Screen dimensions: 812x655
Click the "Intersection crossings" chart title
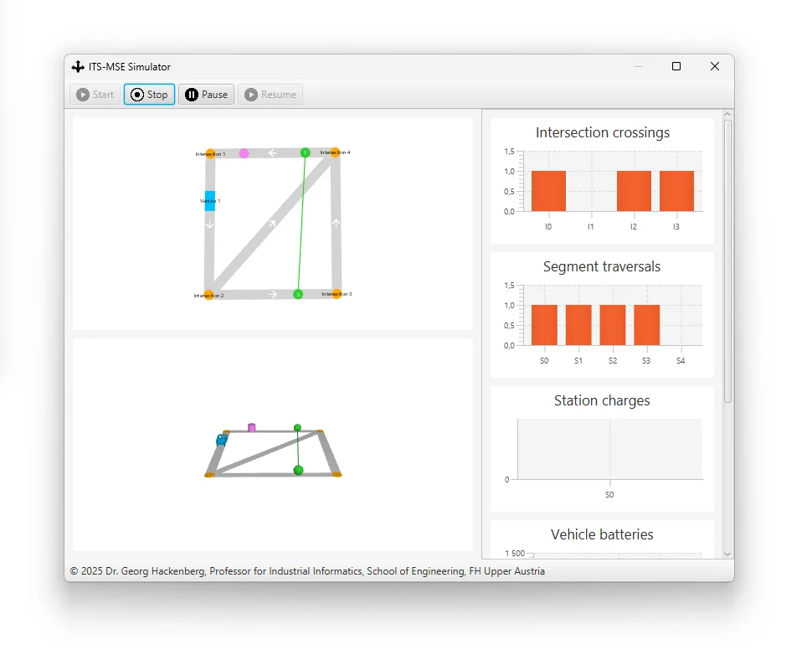tap(602, 132)
